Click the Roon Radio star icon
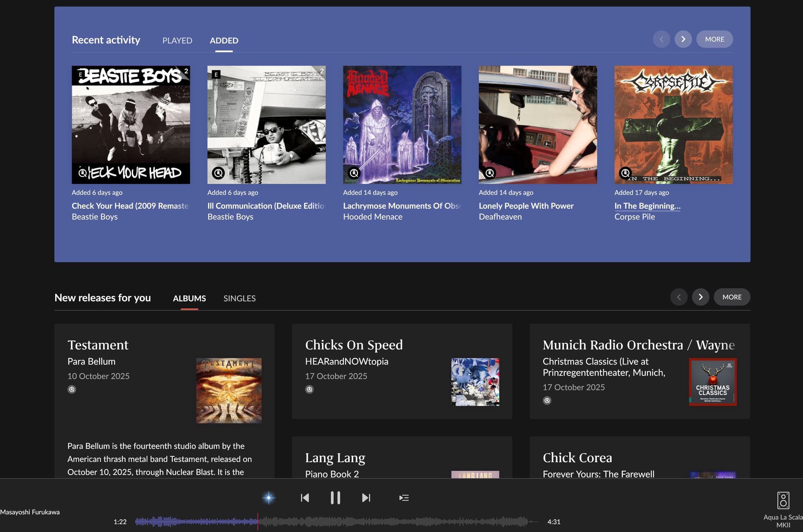Image resolution: width=803 pixels, height=532 pixels. point(269,498)
